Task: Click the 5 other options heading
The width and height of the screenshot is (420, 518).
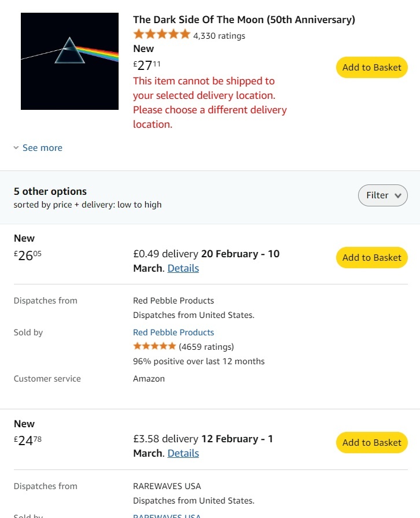Action: tap(50, 191)
